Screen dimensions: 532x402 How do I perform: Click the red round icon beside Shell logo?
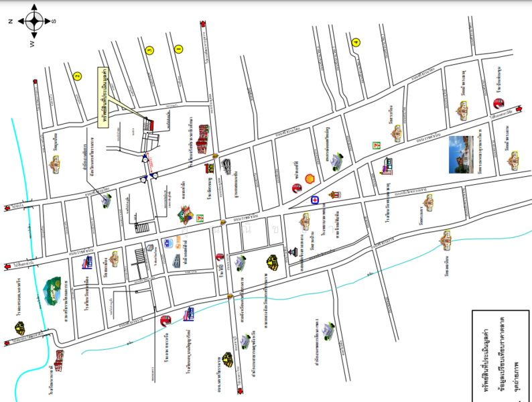point(295,188)
